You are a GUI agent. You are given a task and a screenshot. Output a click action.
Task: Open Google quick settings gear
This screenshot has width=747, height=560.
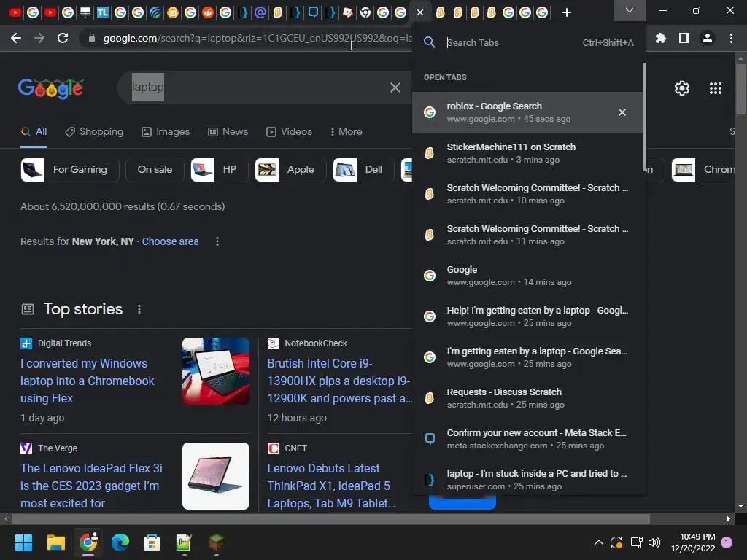[x=682, y=88]
